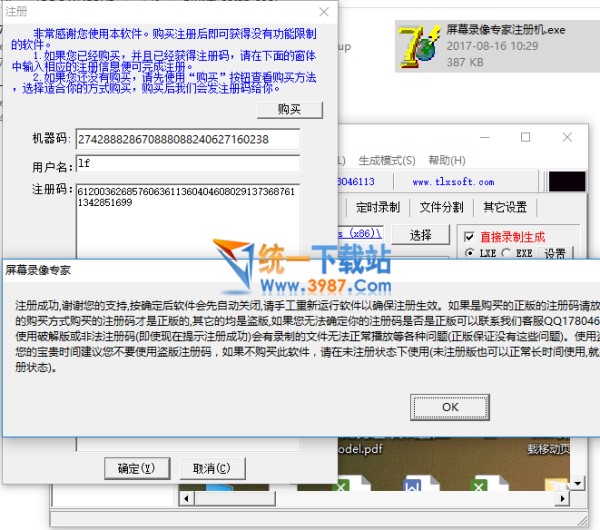Click horizontal scrollbar right arrow
Screen dimensions: 600x530
pos(562,499)
